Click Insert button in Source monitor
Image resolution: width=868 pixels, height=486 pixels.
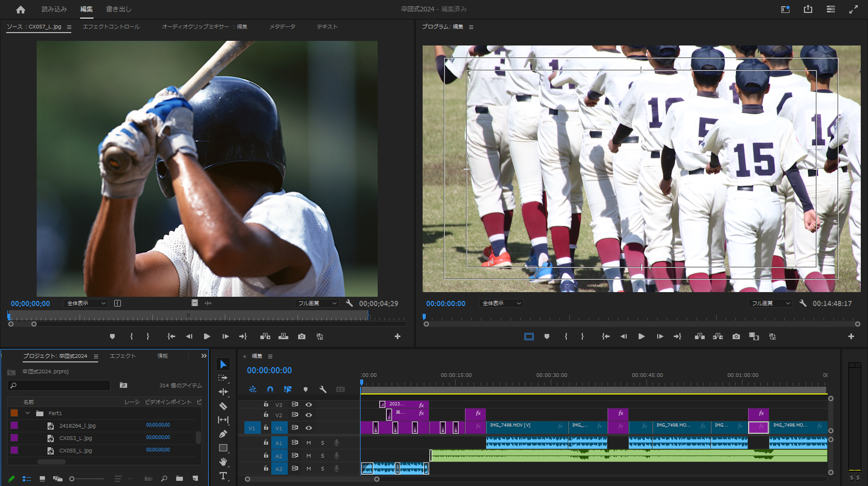[x=265, y=337]
